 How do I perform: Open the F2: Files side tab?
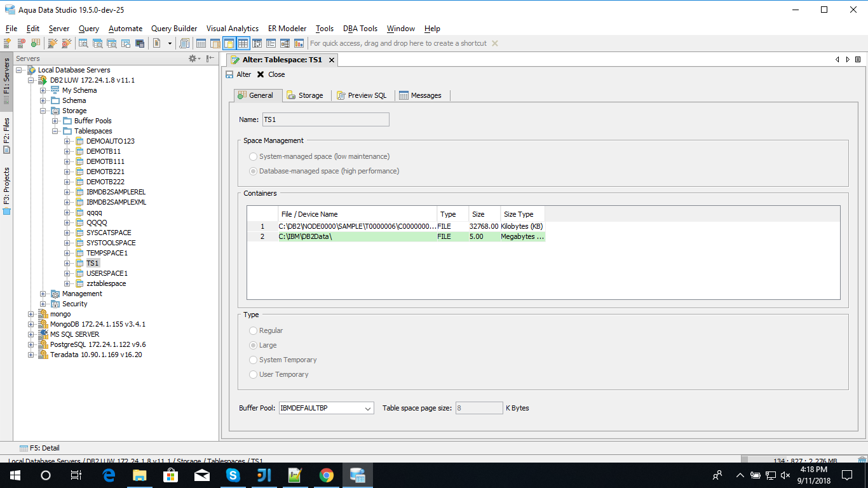6,135
